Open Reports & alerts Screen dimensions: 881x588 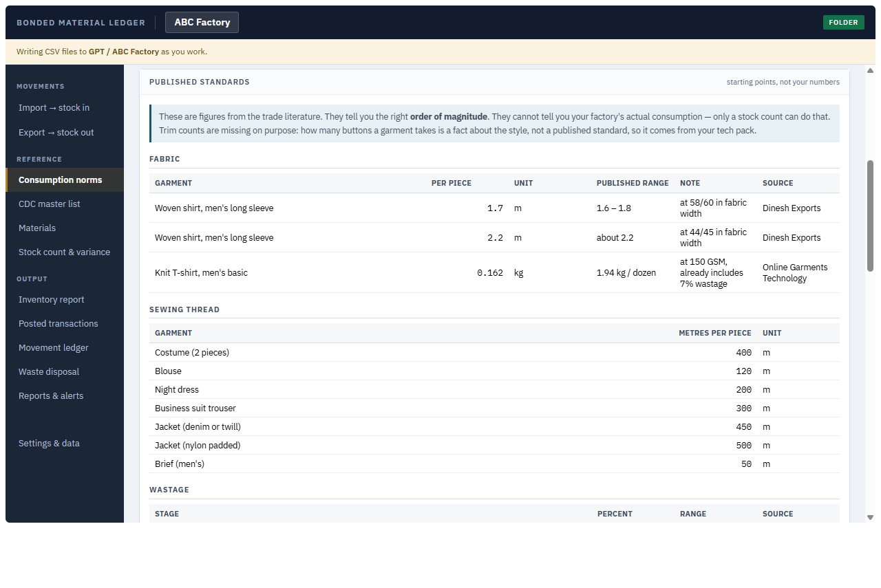point(65,396)
